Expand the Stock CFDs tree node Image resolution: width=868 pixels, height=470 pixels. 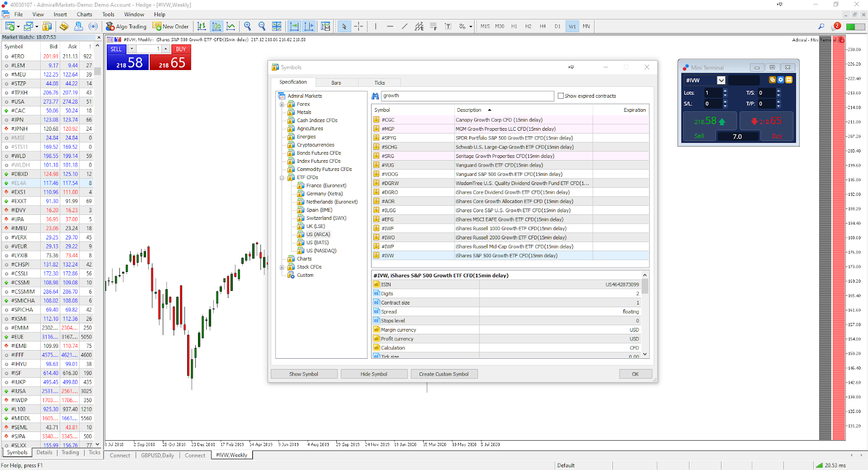point(282,267)
